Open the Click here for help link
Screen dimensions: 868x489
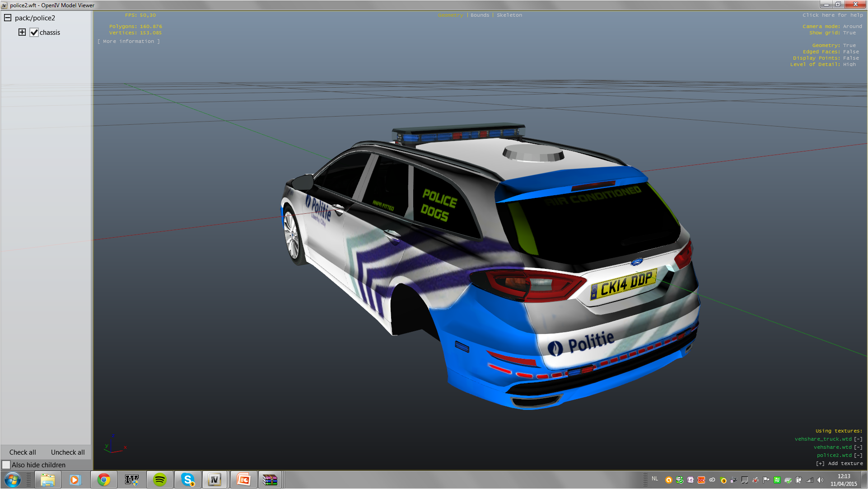click(832, 15)
